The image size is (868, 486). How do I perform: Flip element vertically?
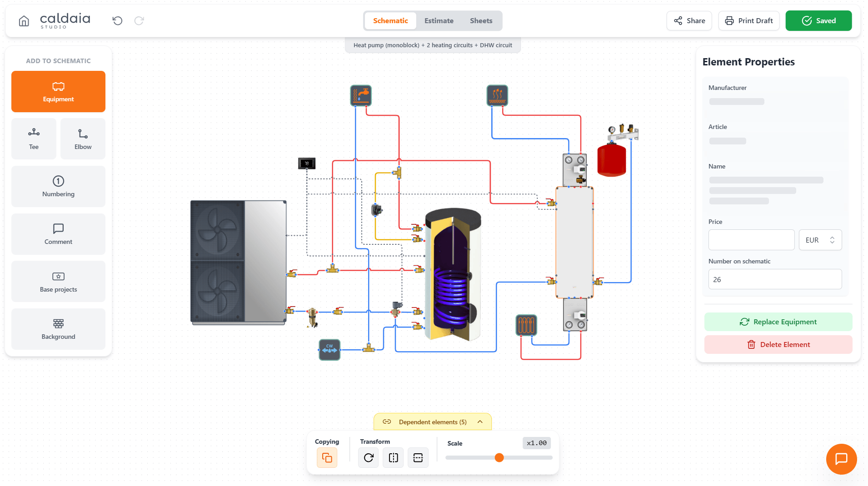point(418,457)
